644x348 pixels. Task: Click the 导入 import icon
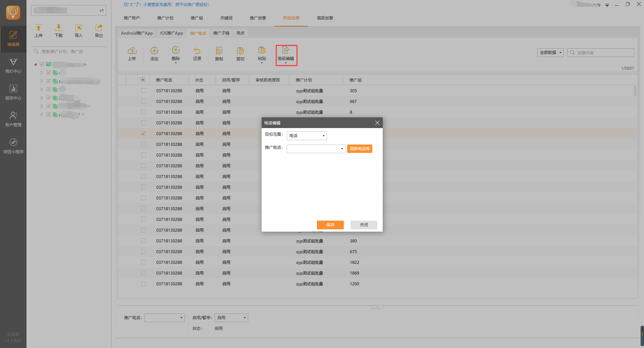78,31
